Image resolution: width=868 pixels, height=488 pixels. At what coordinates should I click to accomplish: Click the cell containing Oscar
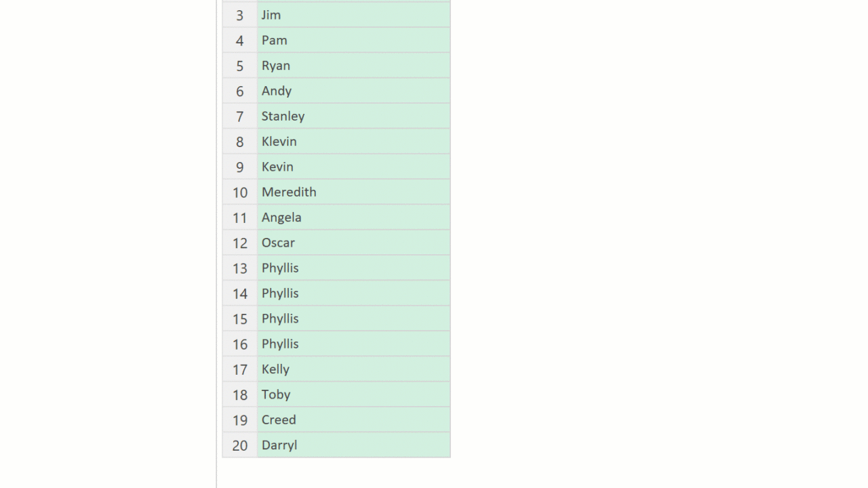pos(353,243)
